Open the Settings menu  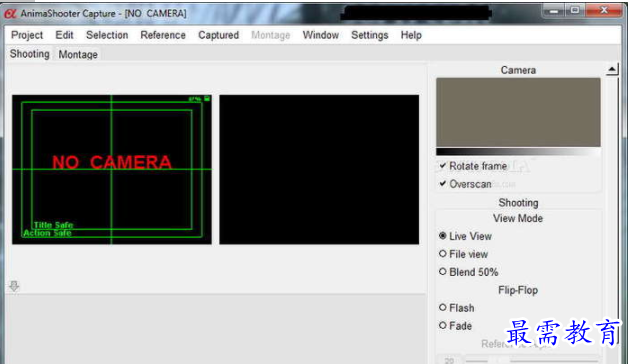369,35
